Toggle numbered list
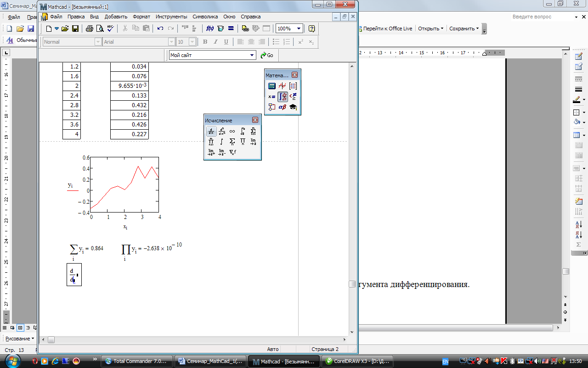Screen dimensions: 588x368 pos(287,42)
